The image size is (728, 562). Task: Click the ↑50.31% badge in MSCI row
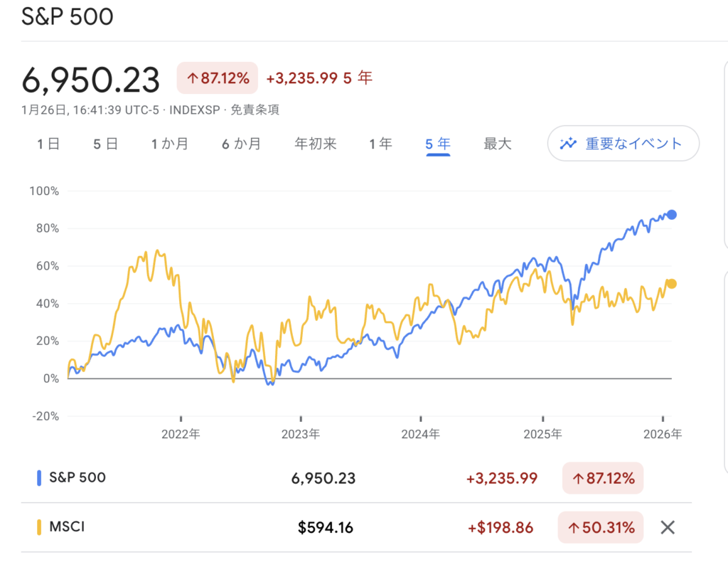click(601, 527)
